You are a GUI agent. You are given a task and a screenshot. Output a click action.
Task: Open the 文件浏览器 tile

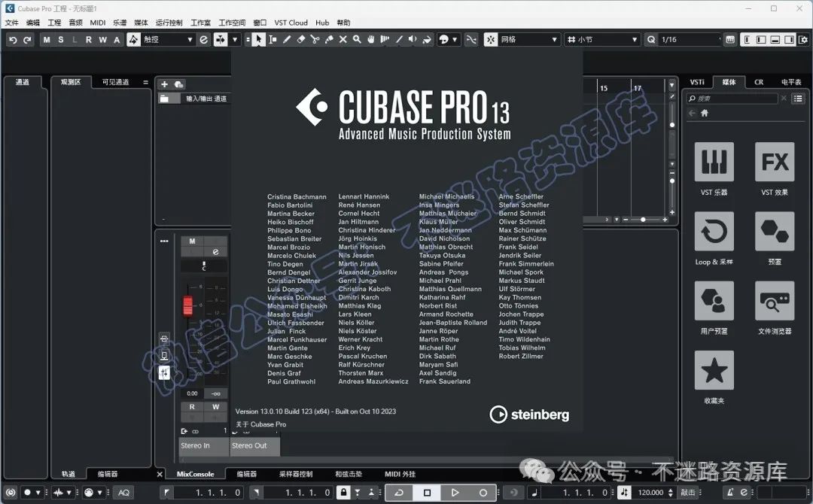point(775,300)
